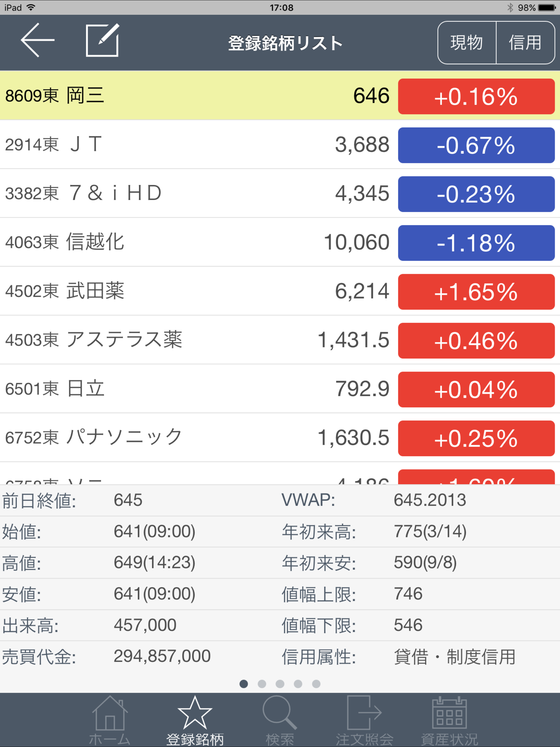560x747 pixels.
Task: Select the 4503 アステラス薬 row
Action: click(x=280, y=340)
